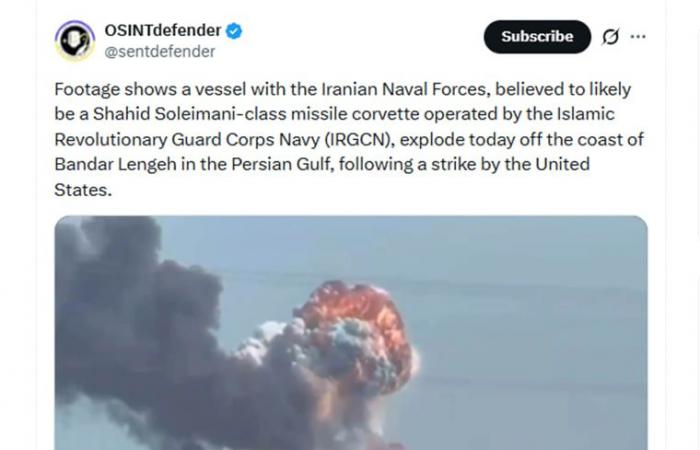Click 'Bandar Lengeh' in the post text
The width and height of the screenshot is (700, 450).
coord(116,165)
